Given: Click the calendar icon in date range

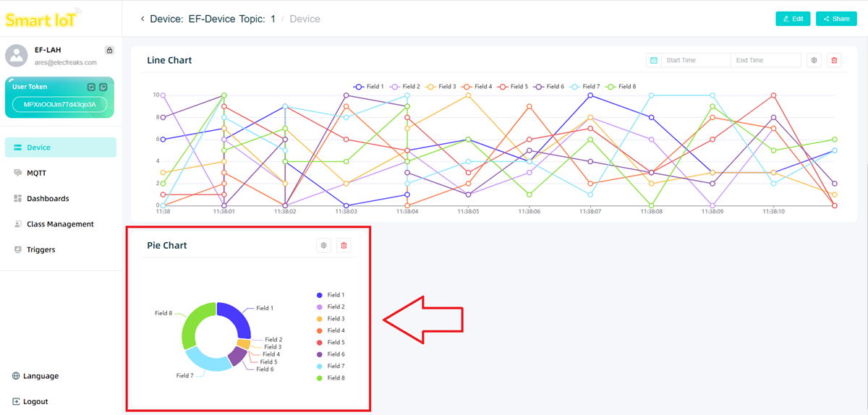Looking at the screenshot, I should 654,61.
